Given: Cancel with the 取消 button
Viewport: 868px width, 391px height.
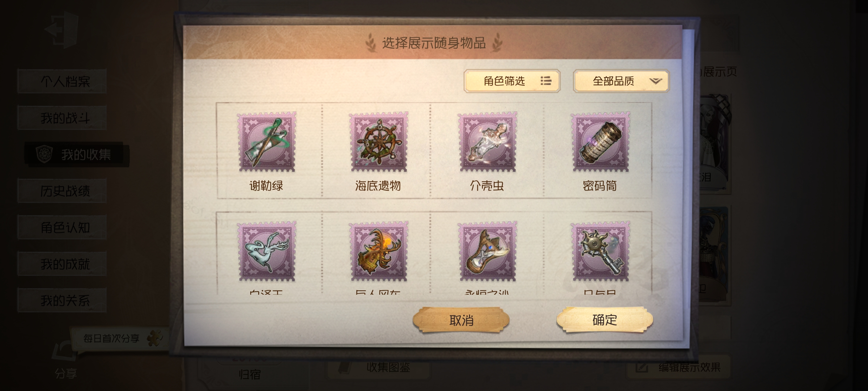Looking at the screenshot, I should (x=461, y=320).
